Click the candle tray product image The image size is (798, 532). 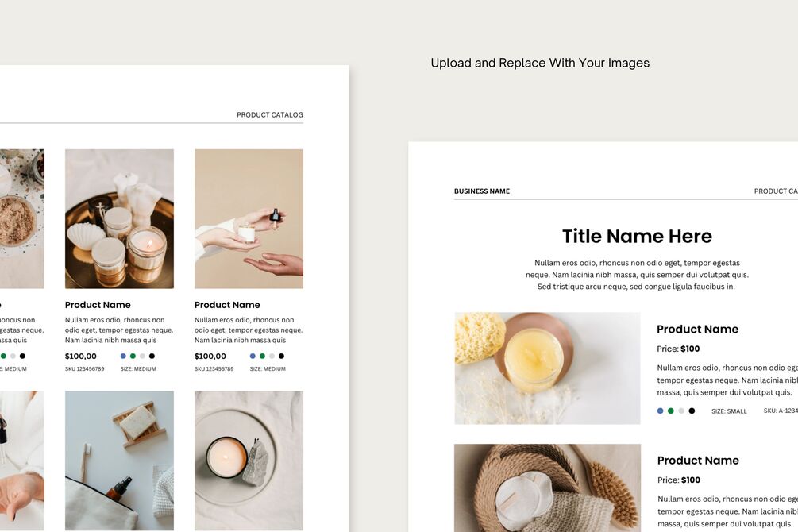(x=119, y=219)
